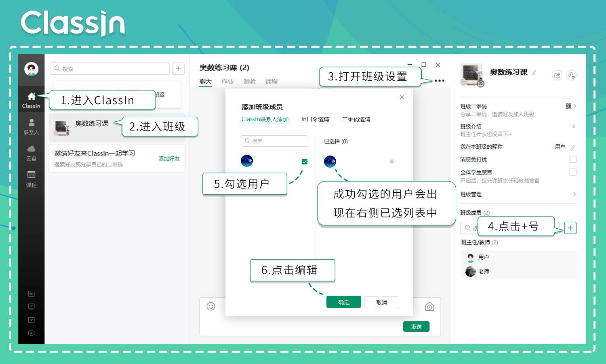Click the topmost icon of the lower sidebar group
The image size is (606, 364).
click(31, 294)
